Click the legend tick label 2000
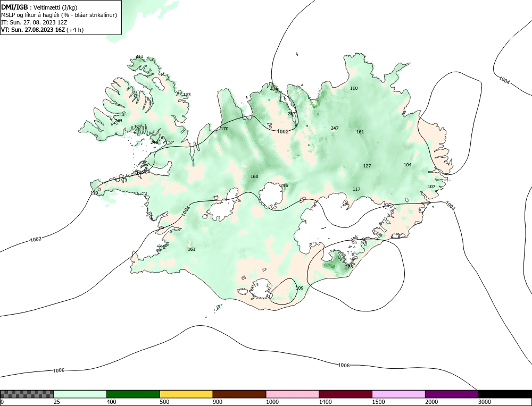 tap(431, 402)
